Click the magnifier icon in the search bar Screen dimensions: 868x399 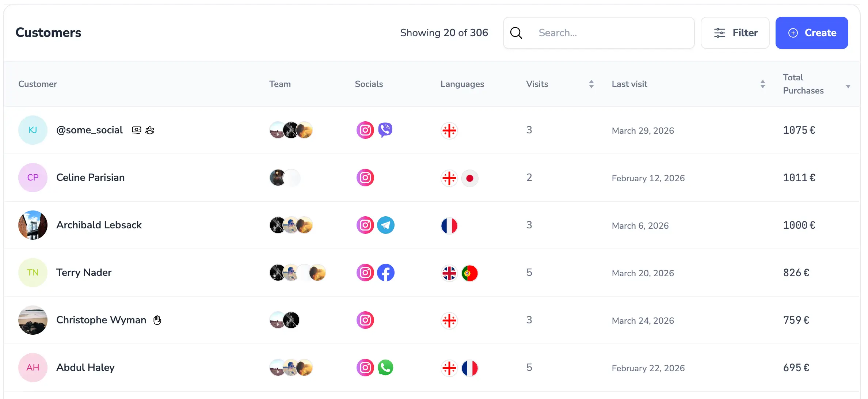pyautogui.click(x=516, y=33)
